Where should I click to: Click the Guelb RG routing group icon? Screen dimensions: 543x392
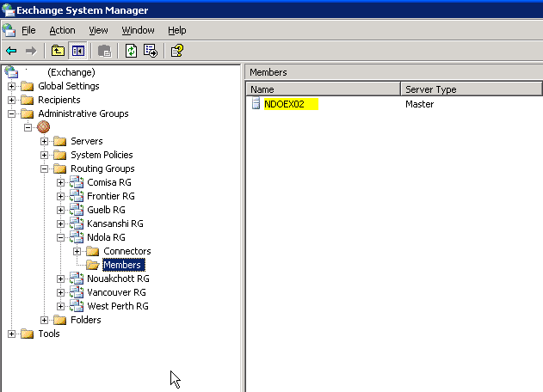[x=77, y=210]
